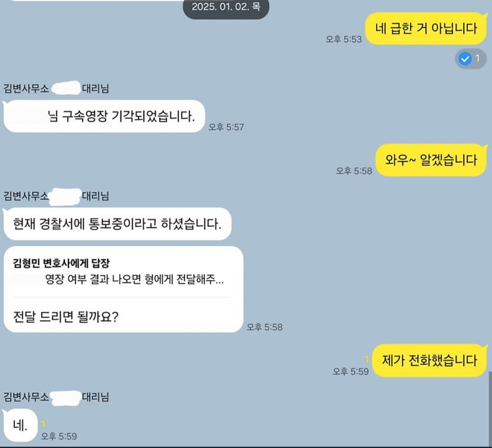Click yellow bubble 와우~ 알겠습니다

pyautogui.click(x=431, y=160)
